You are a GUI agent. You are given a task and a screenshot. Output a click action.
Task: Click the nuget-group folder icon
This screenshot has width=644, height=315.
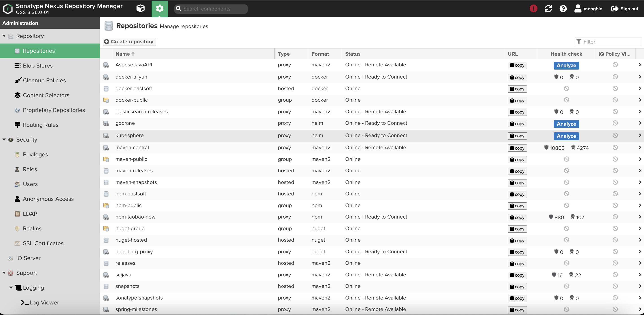(x=106, y=229)
